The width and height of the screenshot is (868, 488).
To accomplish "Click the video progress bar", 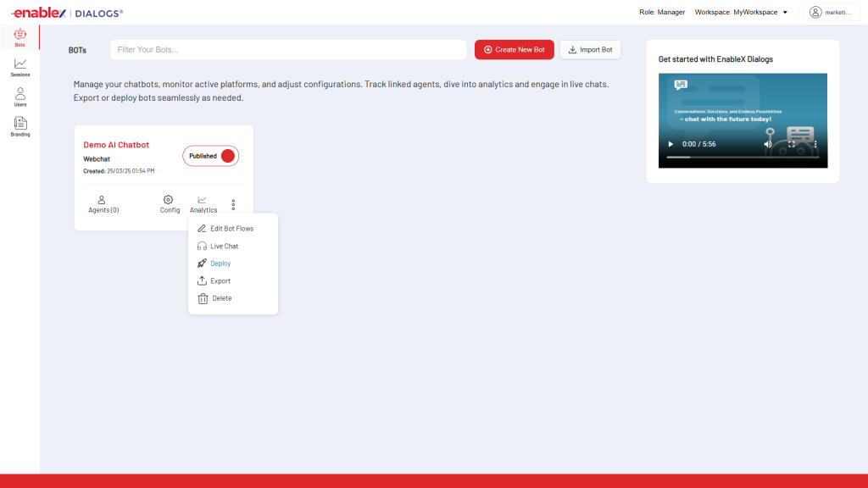I will 743,157.
